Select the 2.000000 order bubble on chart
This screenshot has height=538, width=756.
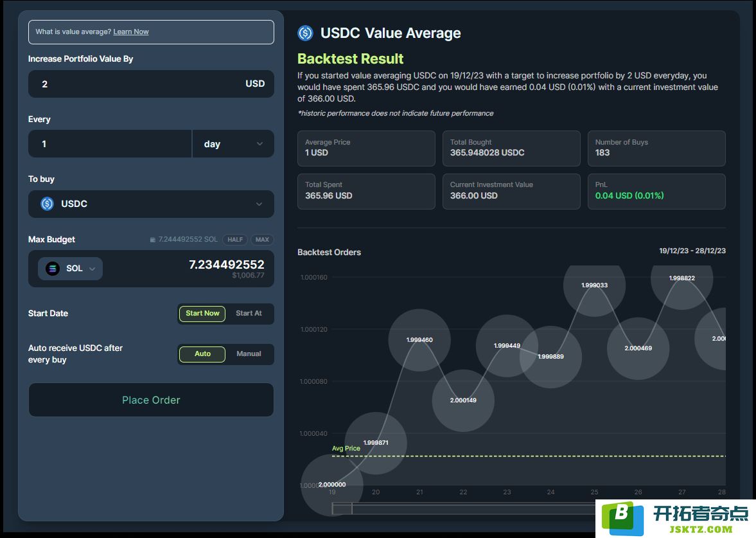click(331, 485)
